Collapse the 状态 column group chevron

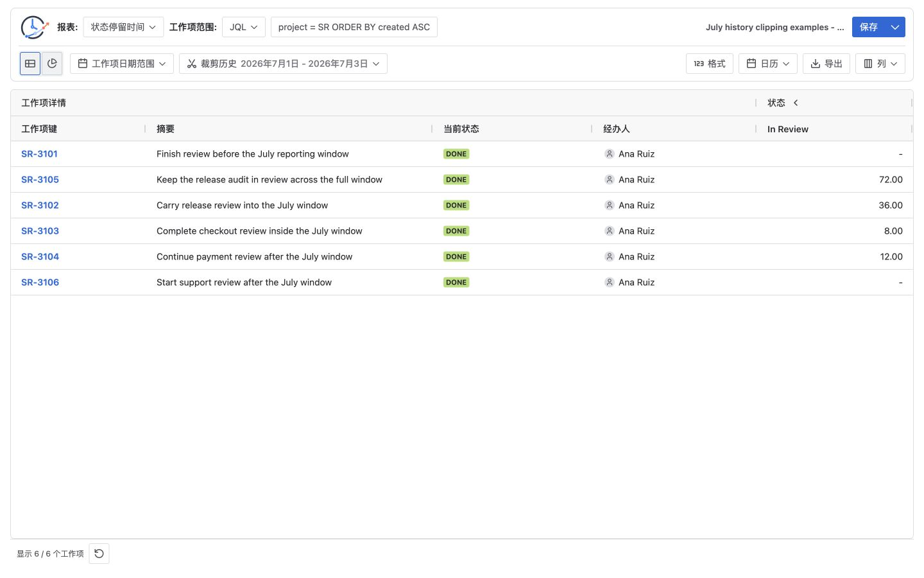coord(796,103)
